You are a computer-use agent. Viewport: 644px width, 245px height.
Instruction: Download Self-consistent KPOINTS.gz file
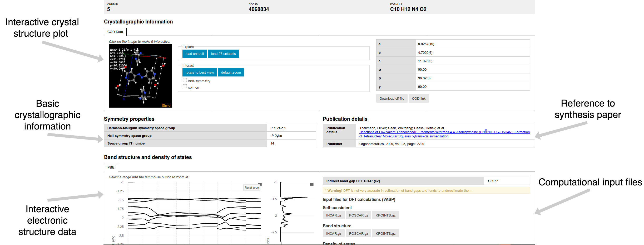pyautogui.click(x=385, y=215)
